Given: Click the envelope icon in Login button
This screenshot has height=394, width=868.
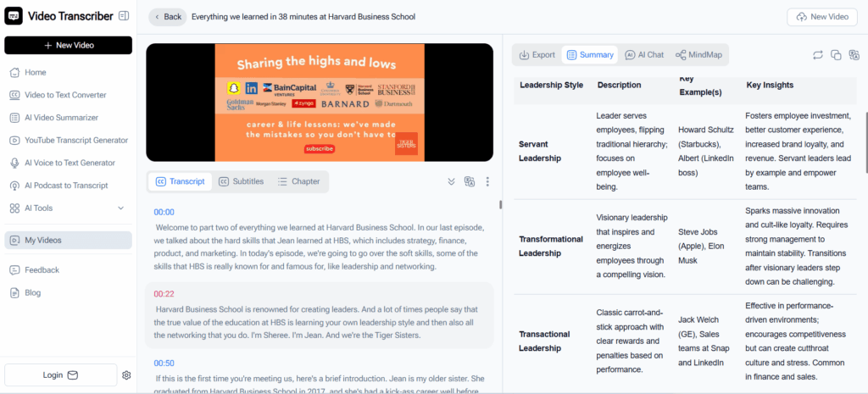Looking at the screenshot, I should [x=73, y=375].
